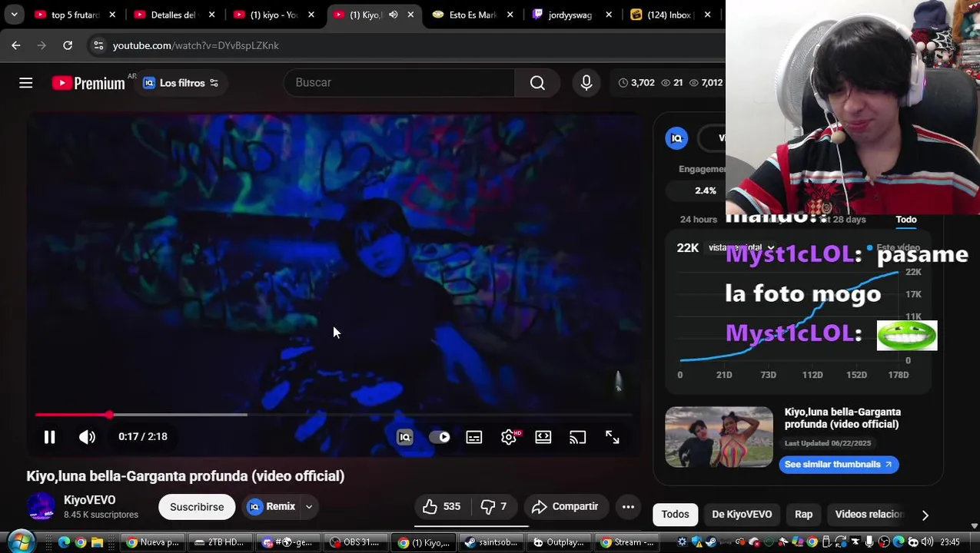This screenshot has width=980, height=553.
Task: Click the youtube.com address bar URL
Action: (196, 45)
